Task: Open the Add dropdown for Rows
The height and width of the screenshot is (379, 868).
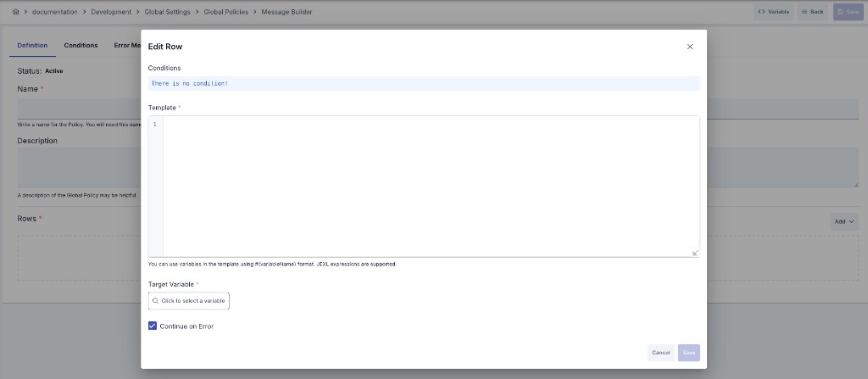Action: pyautogui.click(x=844, y=221)
